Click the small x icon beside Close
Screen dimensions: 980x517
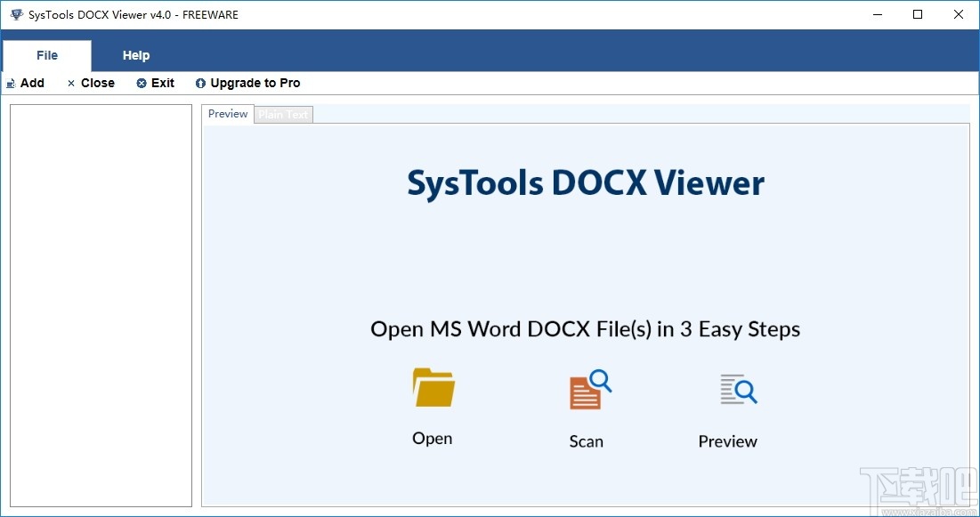pyautogui.click(x=70, y=83)
